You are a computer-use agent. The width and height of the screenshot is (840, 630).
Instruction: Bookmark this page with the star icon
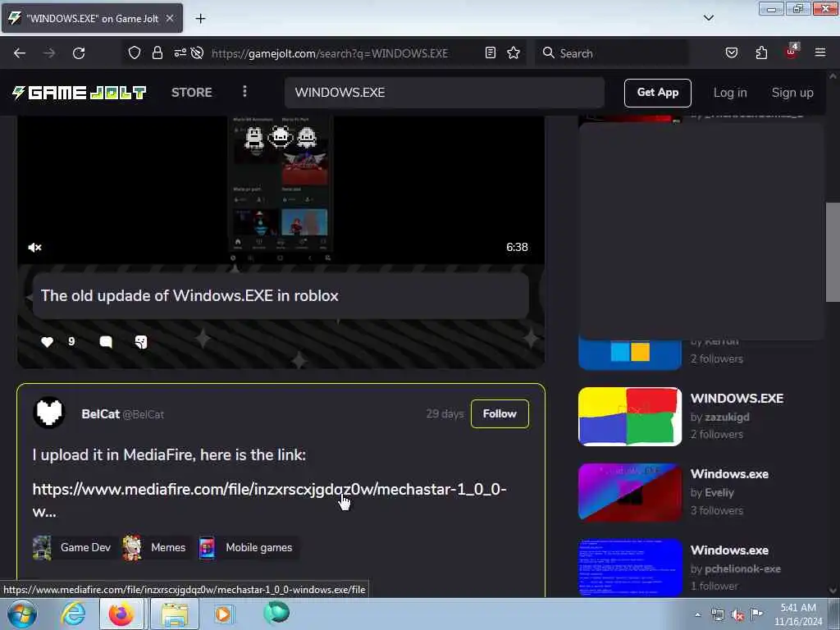(514, 52)
